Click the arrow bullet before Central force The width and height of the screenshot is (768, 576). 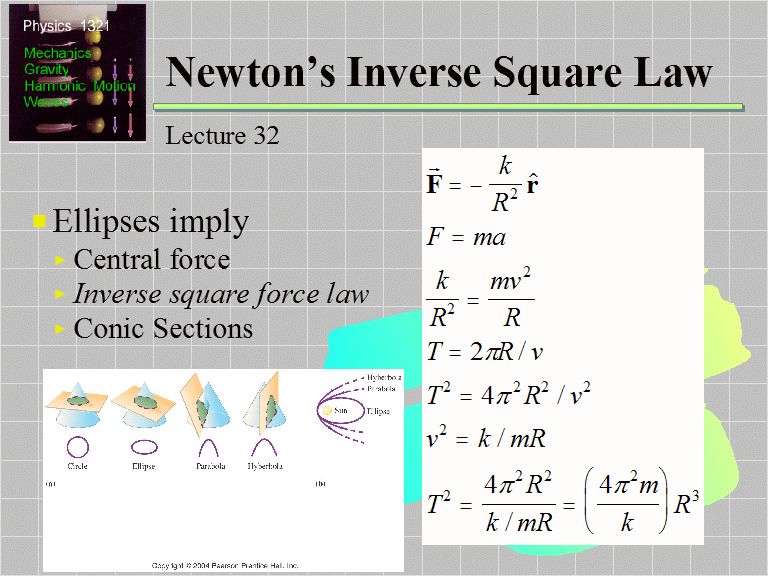point(61,261)
